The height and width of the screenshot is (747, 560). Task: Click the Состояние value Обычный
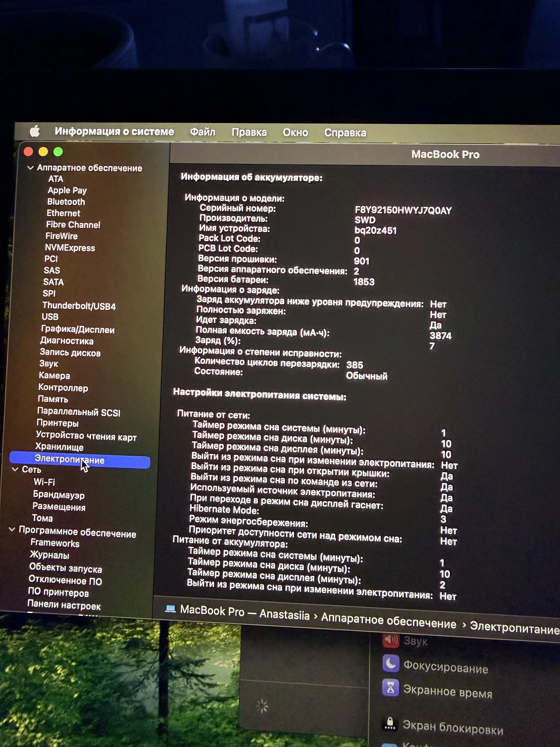(x=367, y=376)
